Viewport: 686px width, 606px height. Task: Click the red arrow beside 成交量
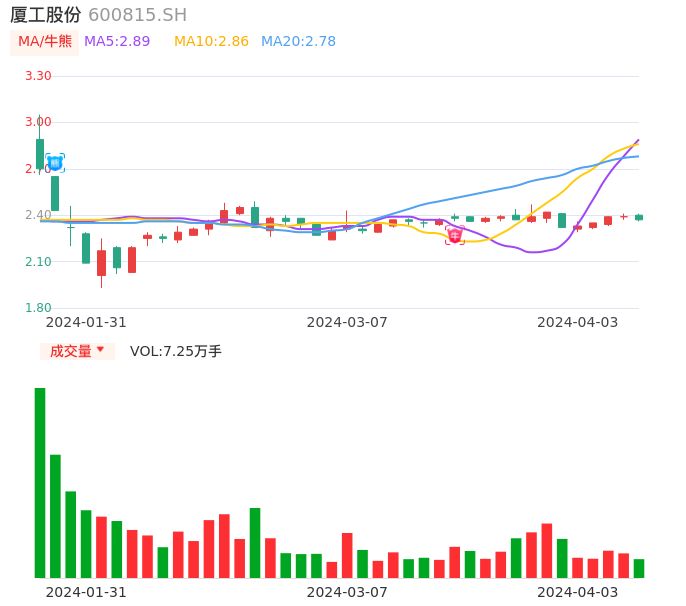pyautogui.click(x=100, y=350)
